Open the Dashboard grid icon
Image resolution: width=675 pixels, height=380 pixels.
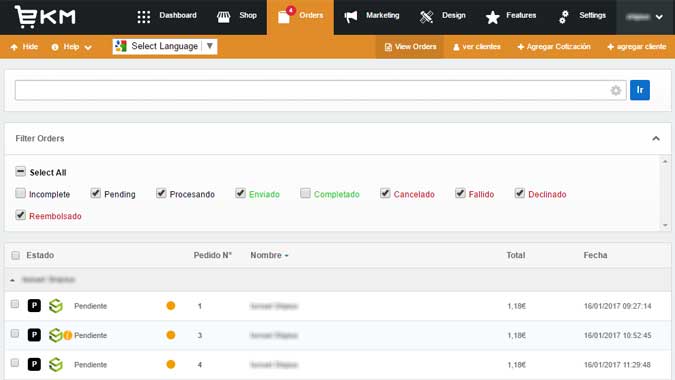pyautogui.click(x=143, y=17)
